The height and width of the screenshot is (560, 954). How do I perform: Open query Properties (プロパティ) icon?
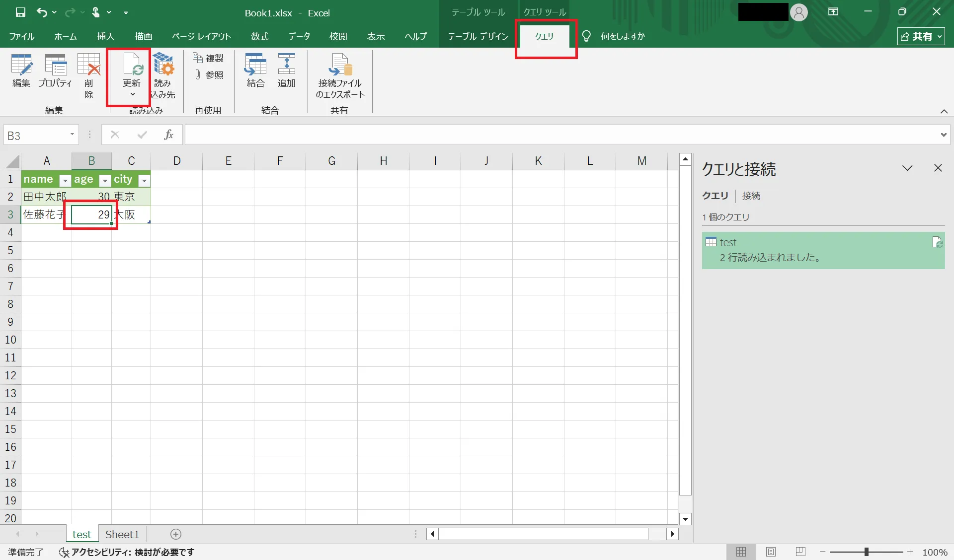55,66
